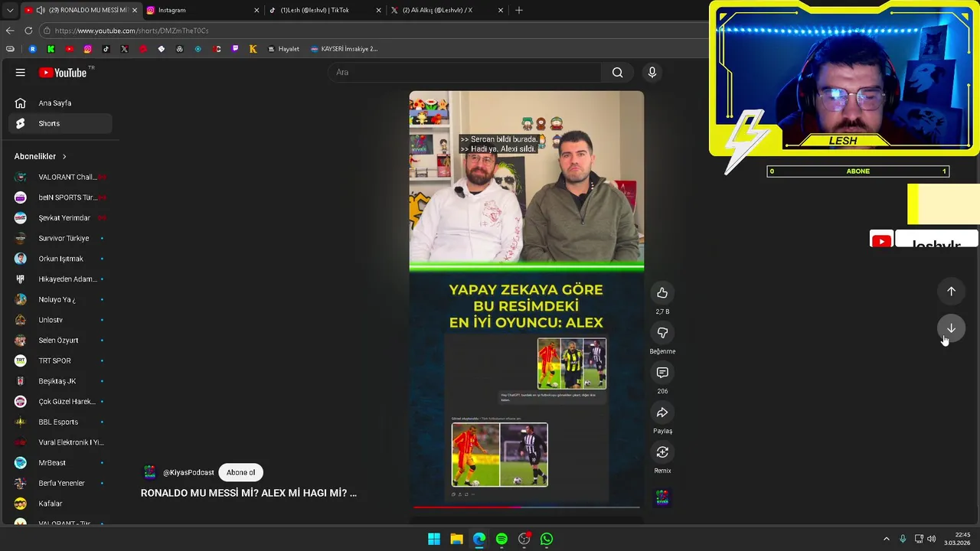Switch to the Instagram tab
This screenshot has width=980, height=551.
[203, 10]
